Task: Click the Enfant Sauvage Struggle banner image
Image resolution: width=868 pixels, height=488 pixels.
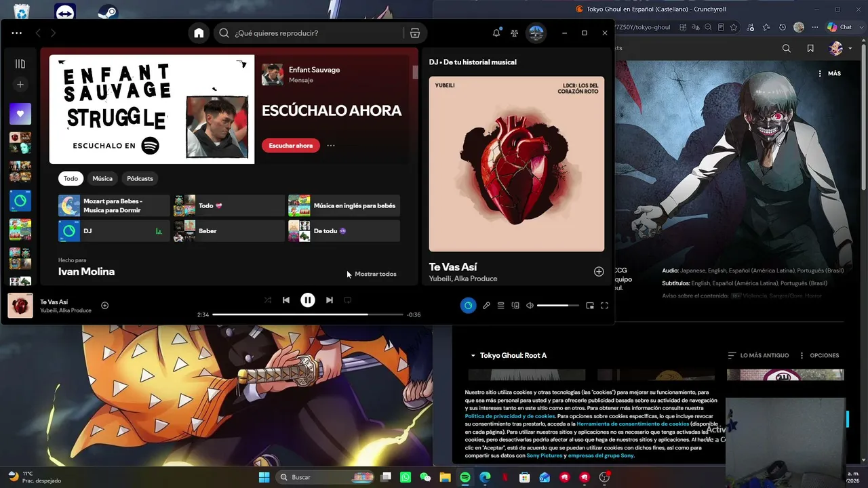Action: click(x=152, y=109)
